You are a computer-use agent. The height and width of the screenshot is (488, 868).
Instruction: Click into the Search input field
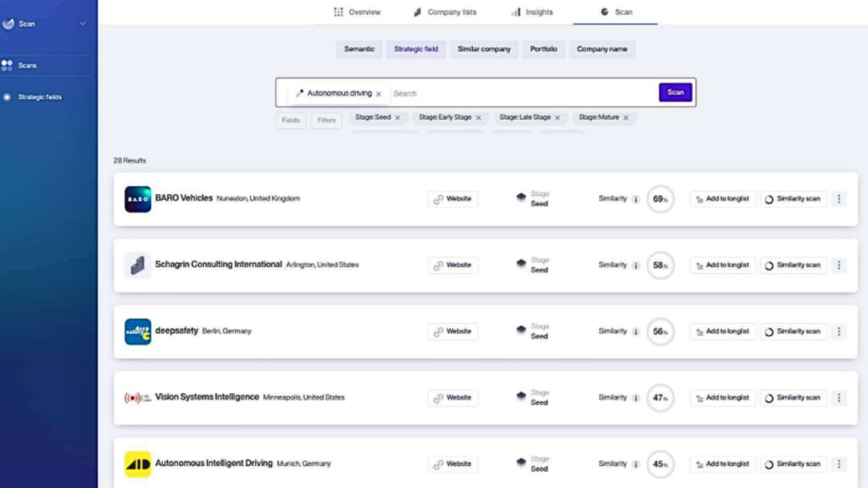coord(521,93)
